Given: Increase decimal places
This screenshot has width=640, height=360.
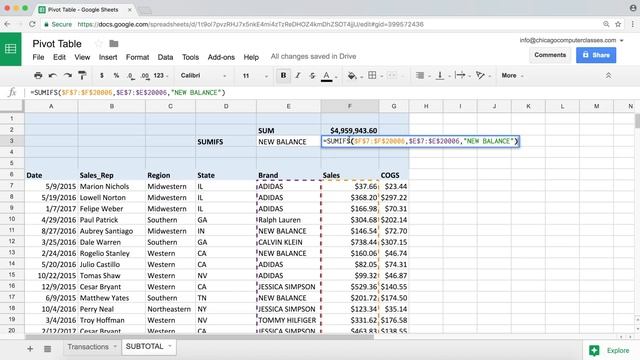Looking at the screenshot, I should coord(145,76).
